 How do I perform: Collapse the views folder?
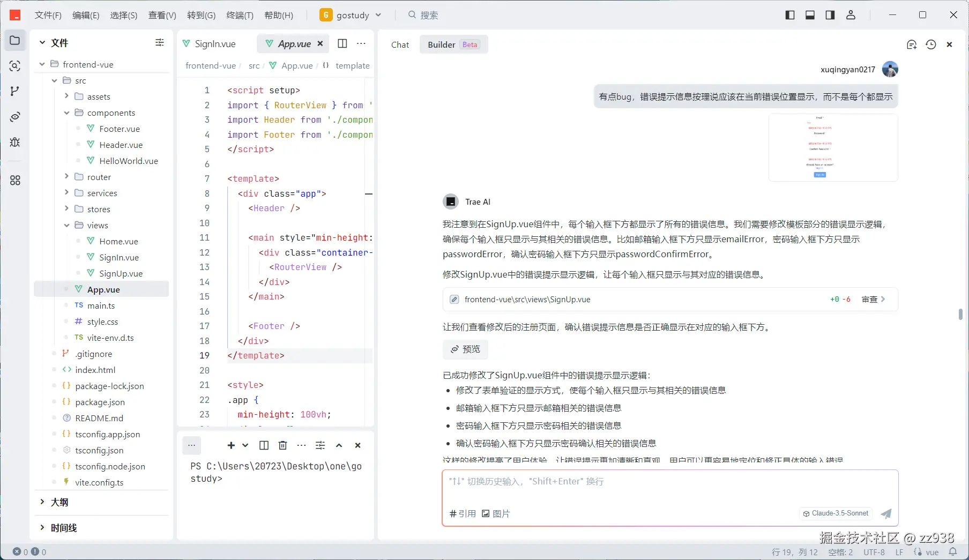[66, 225]
